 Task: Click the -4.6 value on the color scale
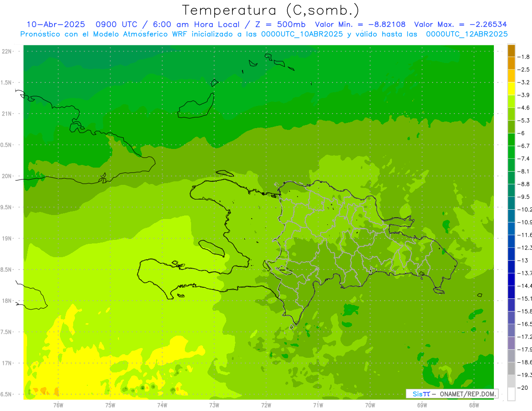coord(524,108)
